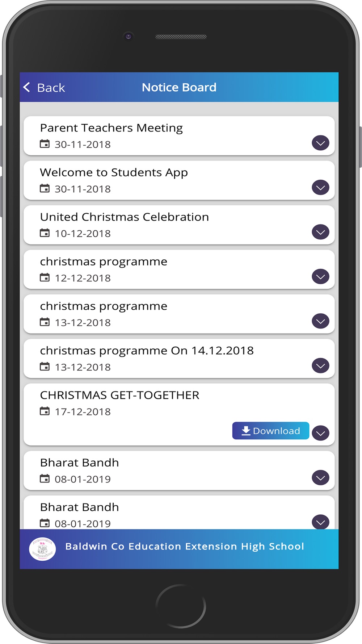The height and width of the screenshot is (644, 362).
Task: Click the Baldwin school logo emblem
Action: pos(42,549)
